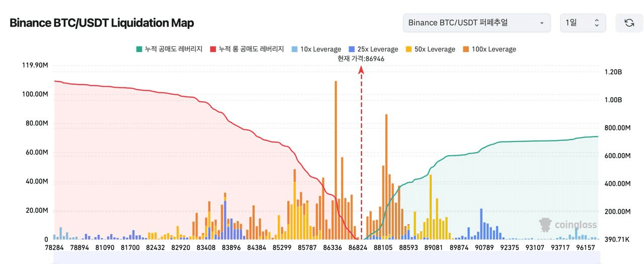The width and height of the screenshot is (644, 264).
Task: Click the 1.00B right axis label
Action: coord(613,100)
